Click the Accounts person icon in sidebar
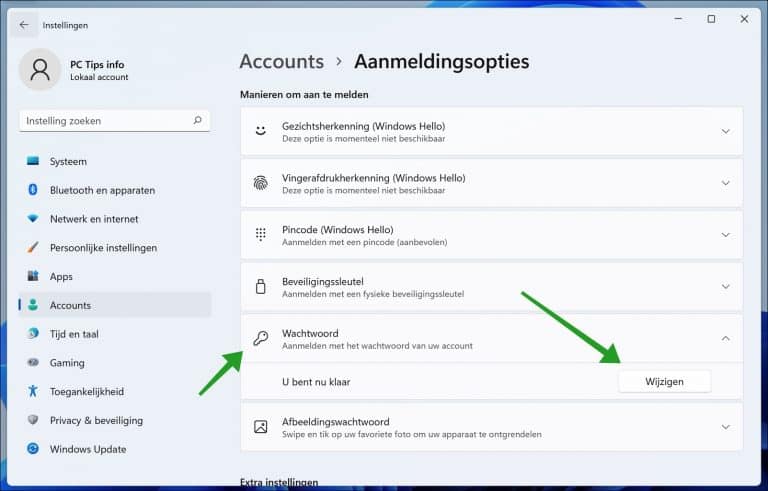This screenshot has height=491, width=768. tap(33, 305)
